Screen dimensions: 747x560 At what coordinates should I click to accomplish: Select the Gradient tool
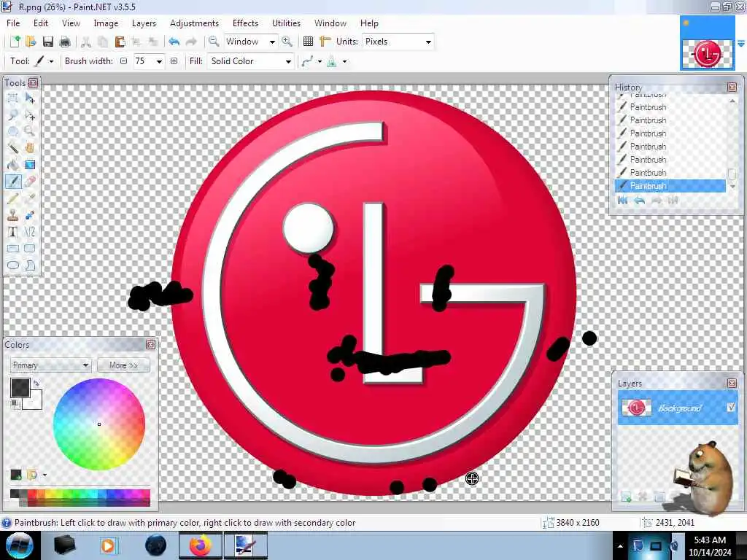pyautogui.click(x=29, y=165)
